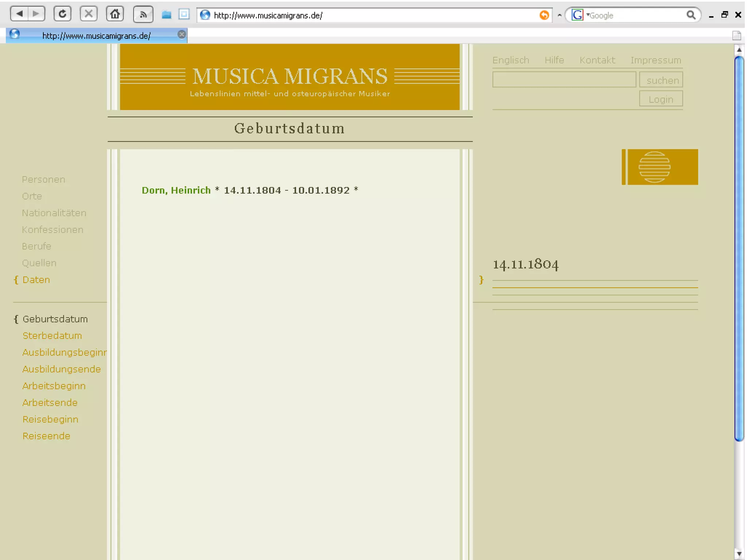This screenshot has width=747, height=560.
Task: Click the browser back arrow button
Action: [20, 14]
